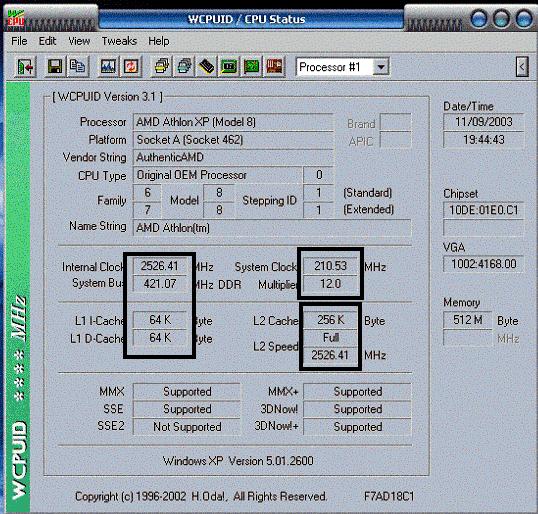
Task: Click the floppy disk save icon
Action: point(55,67)
